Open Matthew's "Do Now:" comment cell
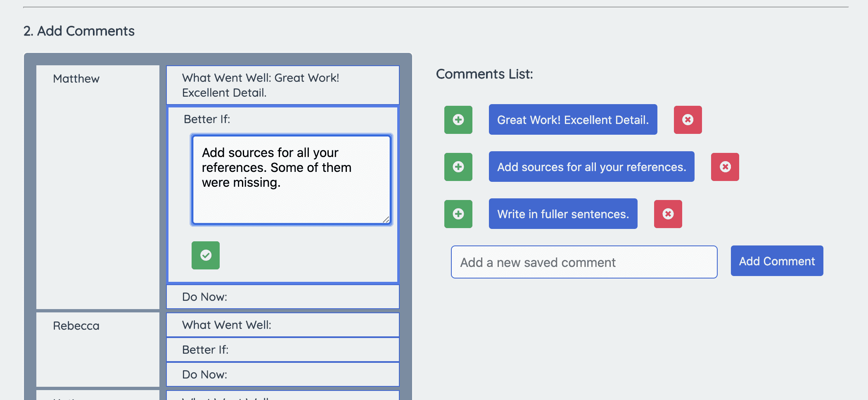868x400 pixels. click(282, 296)
